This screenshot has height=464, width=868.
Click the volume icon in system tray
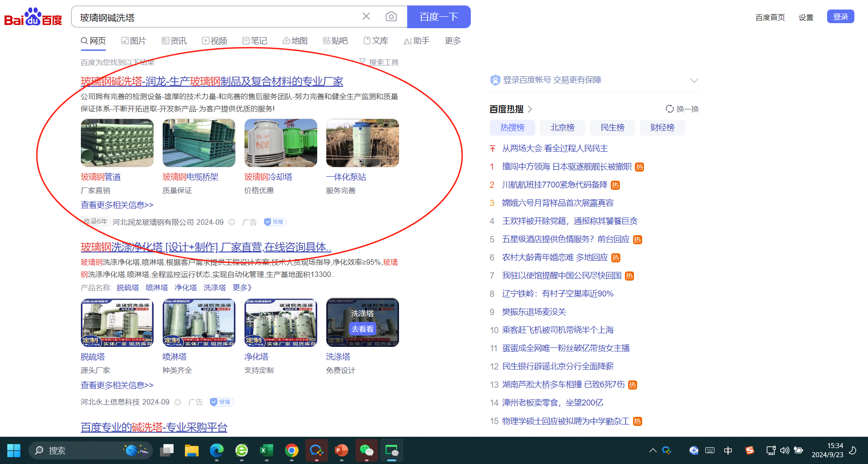click(x=784, y=450)
